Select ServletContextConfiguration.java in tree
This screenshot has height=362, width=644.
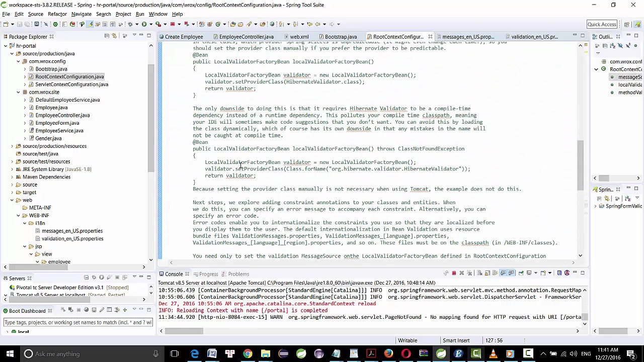click(71, 84)
